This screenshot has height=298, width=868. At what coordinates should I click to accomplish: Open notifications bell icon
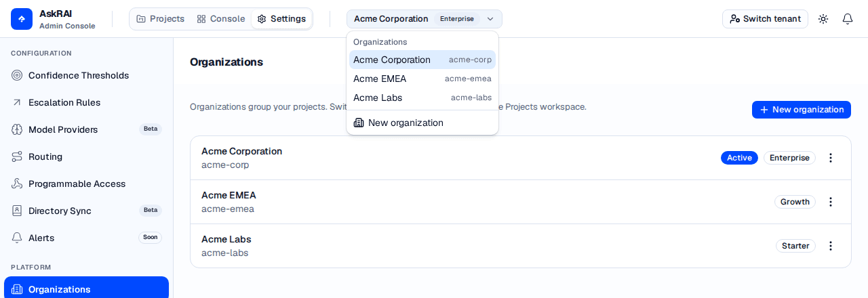tap(848, 19)
